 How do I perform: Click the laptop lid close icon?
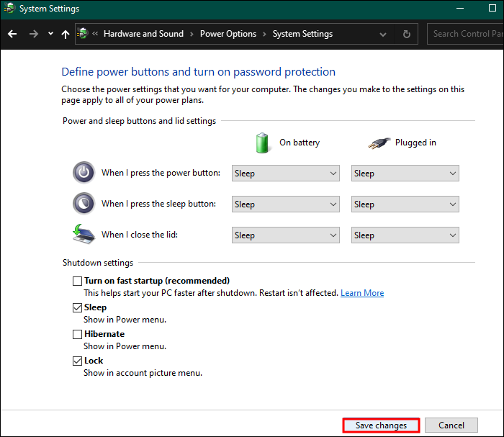click(x=84, y=235)
